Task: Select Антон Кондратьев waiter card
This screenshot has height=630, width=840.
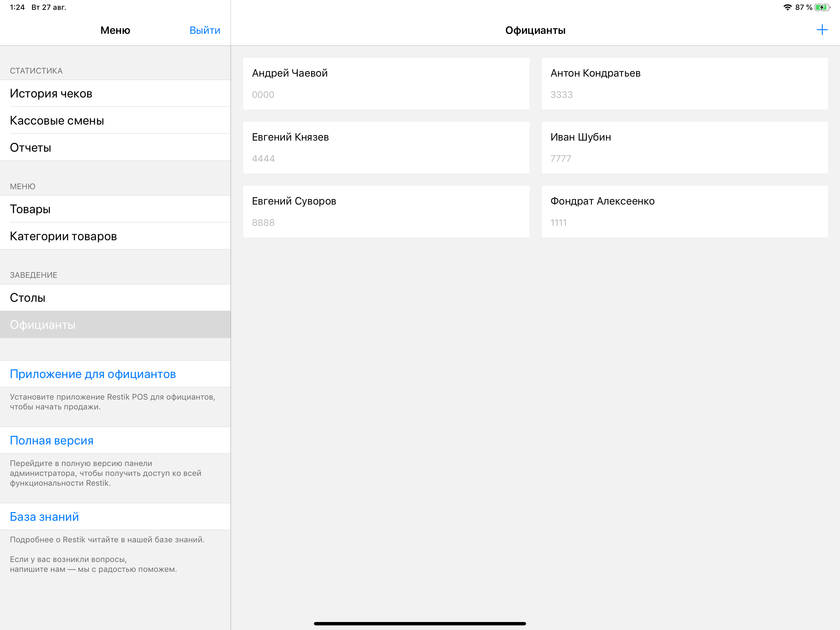Action: pos(684,84)
